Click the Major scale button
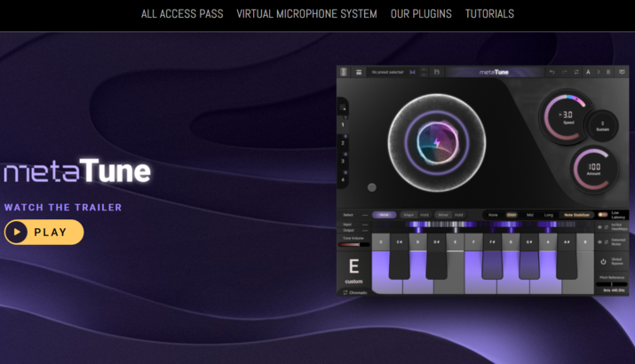This screenshot has height=364, width=635. 409,215
